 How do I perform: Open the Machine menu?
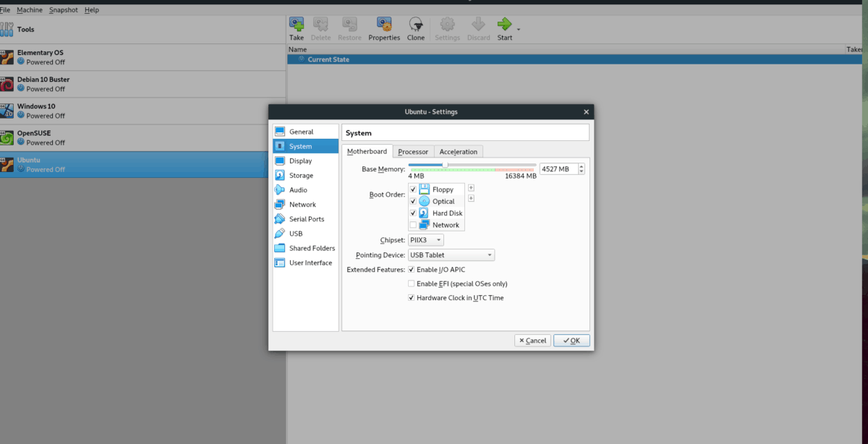coord(30,10)
